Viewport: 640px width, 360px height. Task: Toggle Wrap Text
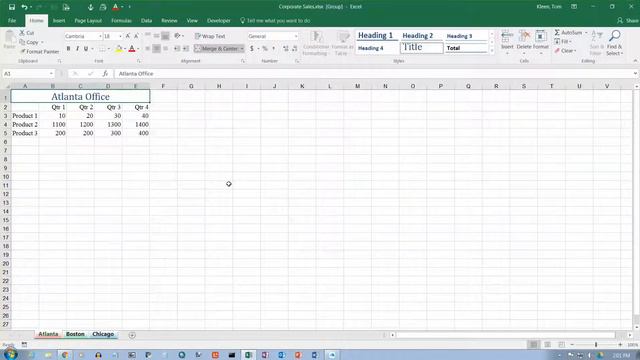click(210, 36)
